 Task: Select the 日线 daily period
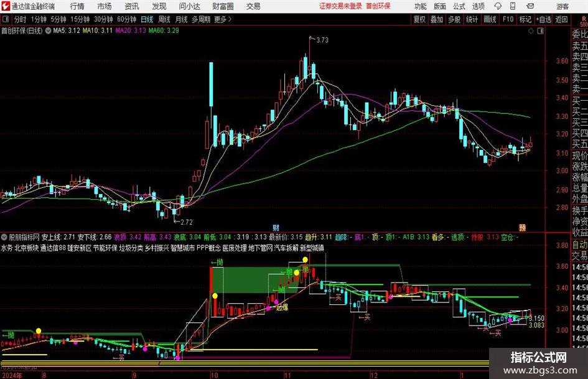click(147, 19)
